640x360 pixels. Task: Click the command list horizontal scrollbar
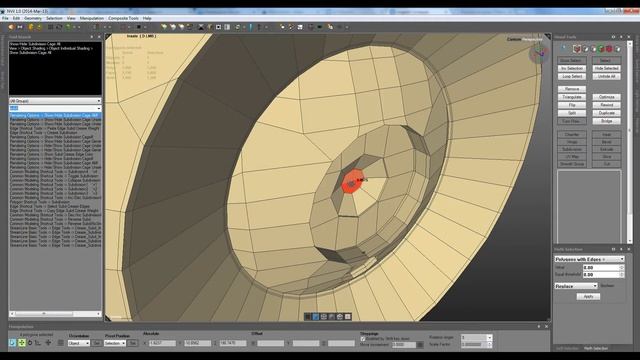[55, 314]
